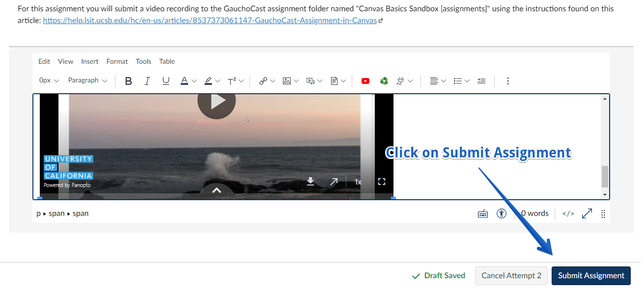Play the embedded Panopto video
This screenshot has height=290, width=644.
217,101
